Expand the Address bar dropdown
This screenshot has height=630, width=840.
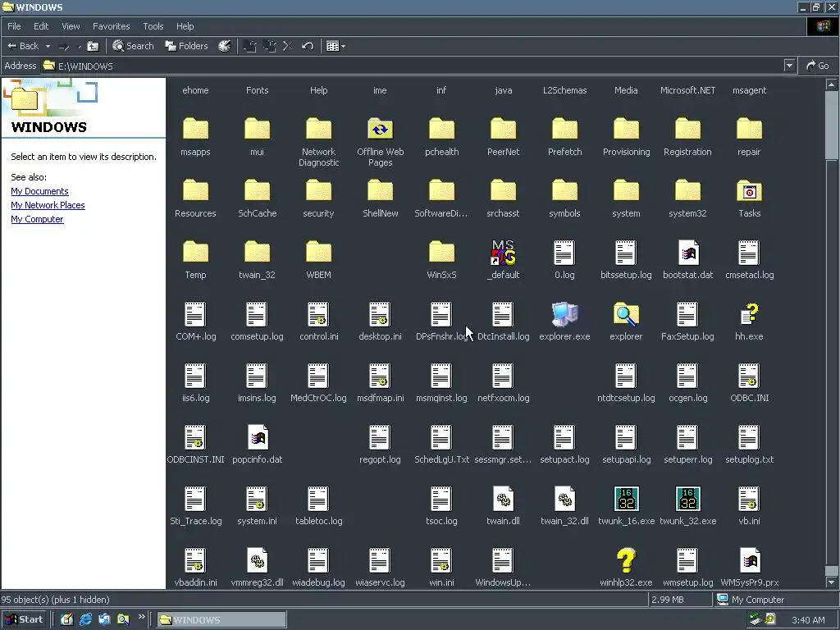pos(789,66)
